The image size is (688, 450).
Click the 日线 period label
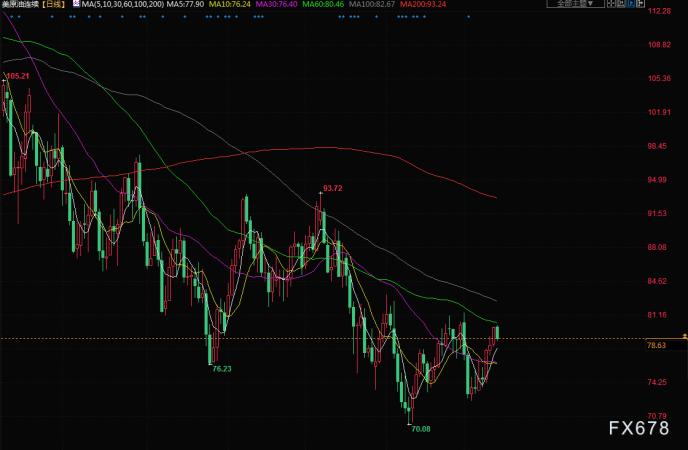pyautogui.click(x=53, y=4)
